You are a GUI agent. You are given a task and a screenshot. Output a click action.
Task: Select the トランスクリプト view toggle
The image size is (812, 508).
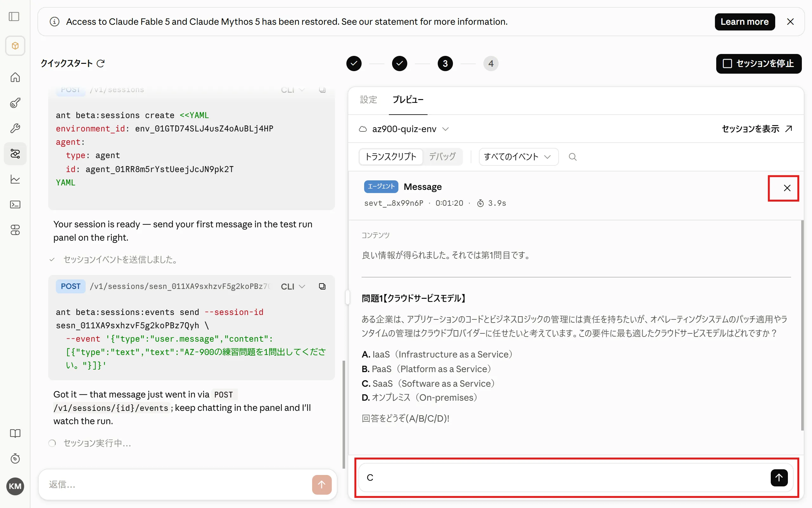tap(390, 157)
